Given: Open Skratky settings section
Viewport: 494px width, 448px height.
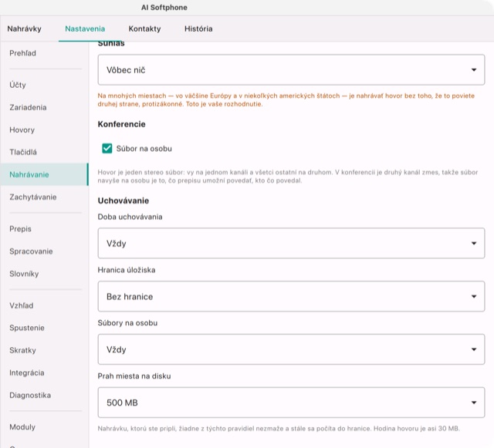Looking at the screenshot, I should 44,350.
